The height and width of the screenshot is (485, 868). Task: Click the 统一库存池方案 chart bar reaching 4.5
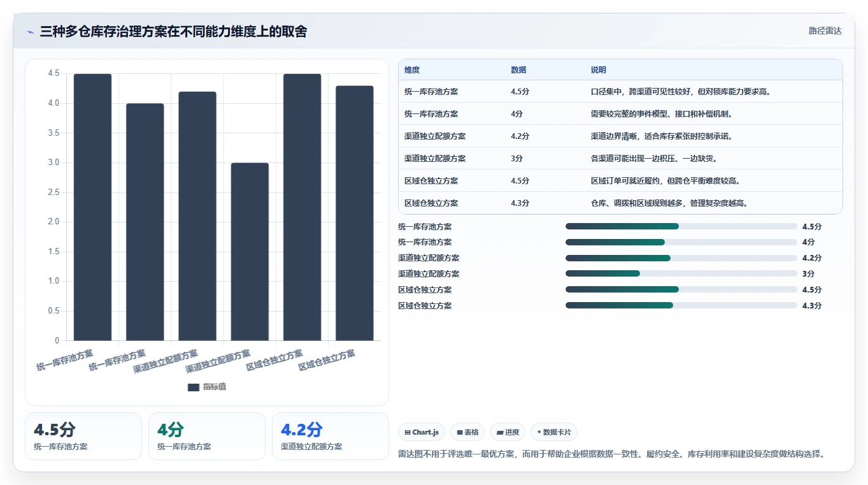pos(92,207)
